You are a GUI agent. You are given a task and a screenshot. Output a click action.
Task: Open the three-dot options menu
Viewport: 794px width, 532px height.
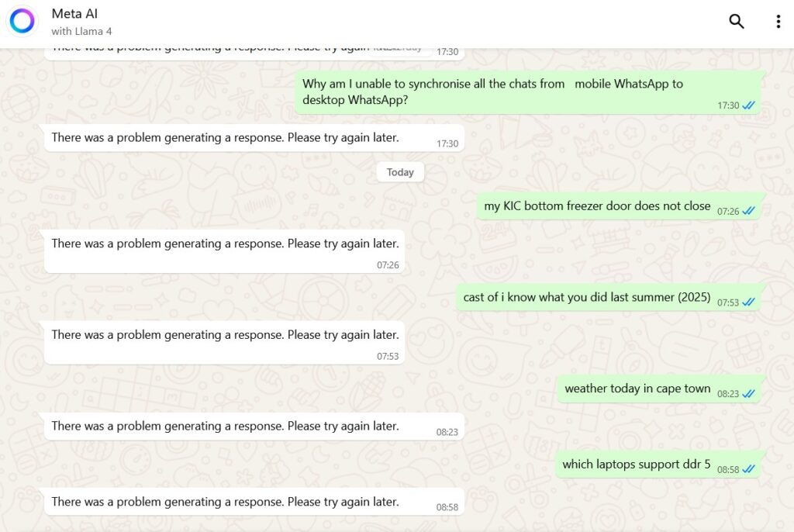[778, 21]
